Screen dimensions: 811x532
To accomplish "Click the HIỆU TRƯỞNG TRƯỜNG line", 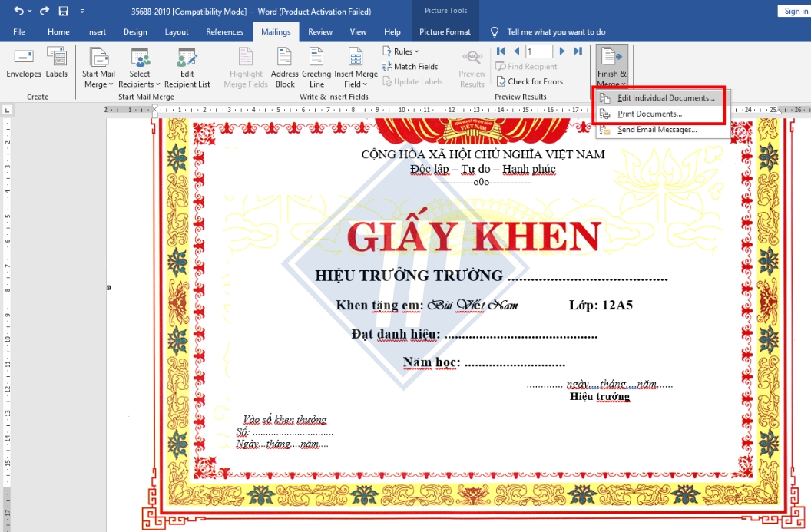I will (492, 276).
